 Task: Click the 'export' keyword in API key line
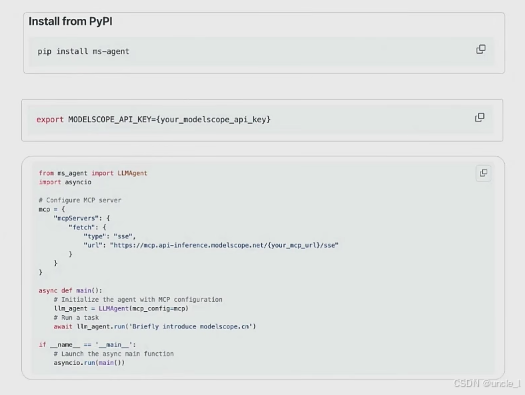click(x=50, y=120)
